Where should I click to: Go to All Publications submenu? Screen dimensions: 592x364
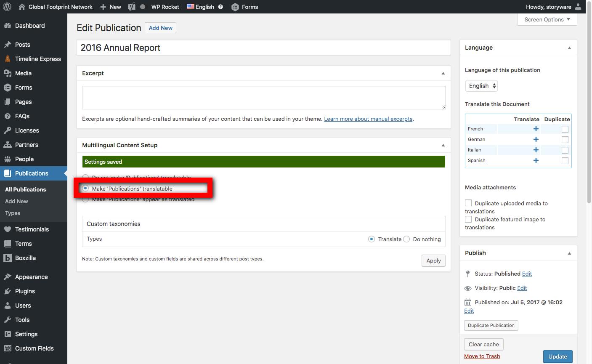26,189
